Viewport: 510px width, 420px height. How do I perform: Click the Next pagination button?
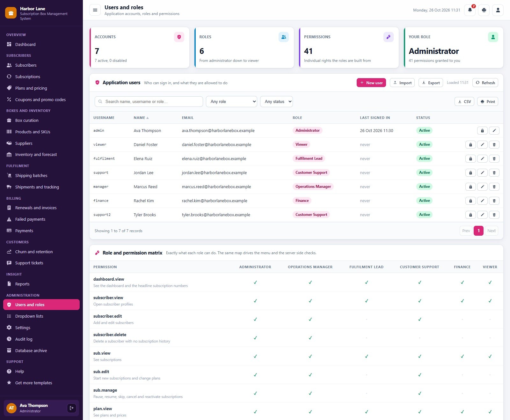coord(492,231)
